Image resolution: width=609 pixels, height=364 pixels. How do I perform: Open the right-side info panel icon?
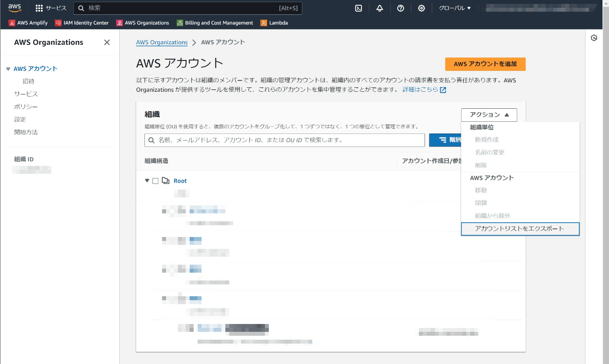point(594,38)
